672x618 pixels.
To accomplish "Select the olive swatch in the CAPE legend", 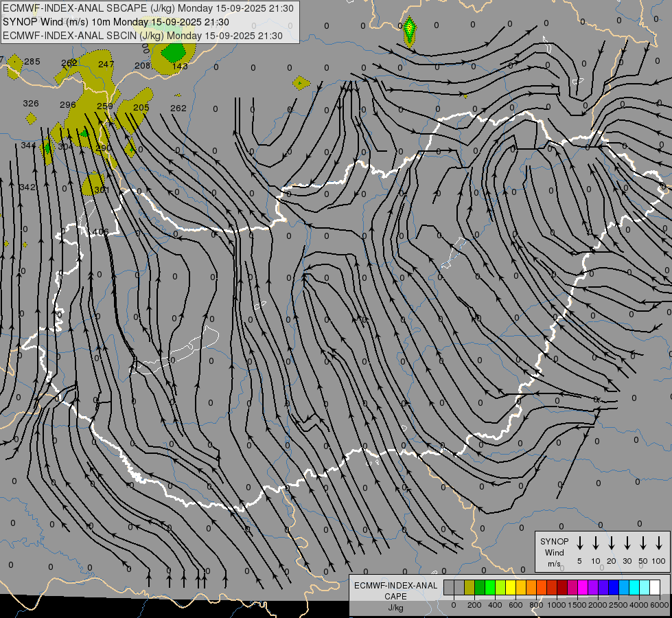I will click(x=470, y=588).
